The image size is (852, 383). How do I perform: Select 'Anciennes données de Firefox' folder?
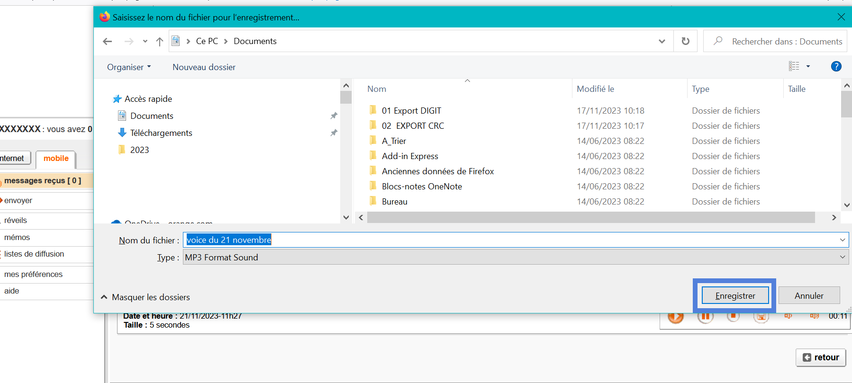coord(437,171)
